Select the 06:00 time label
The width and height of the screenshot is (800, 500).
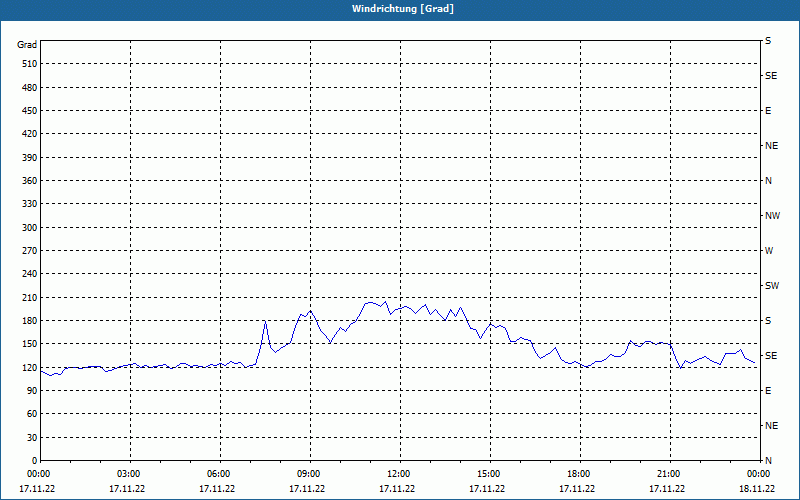click(x=218, y=474)
